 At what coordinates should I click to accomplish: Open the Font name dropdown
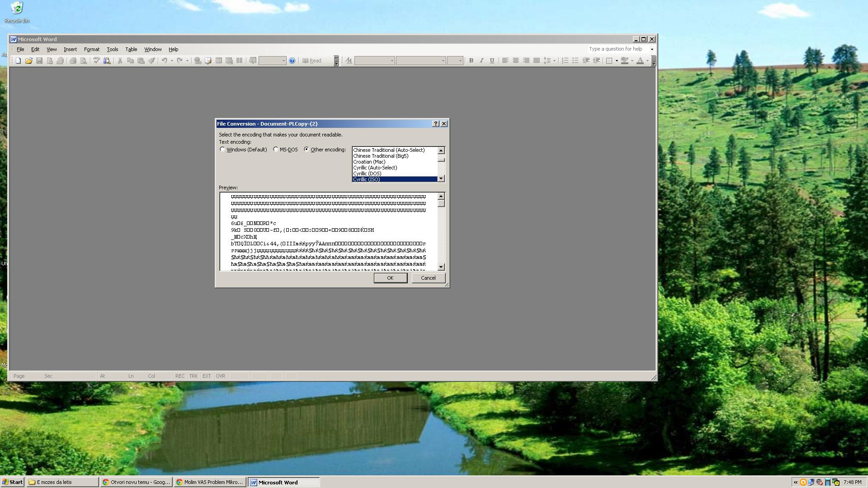[443, 61]
